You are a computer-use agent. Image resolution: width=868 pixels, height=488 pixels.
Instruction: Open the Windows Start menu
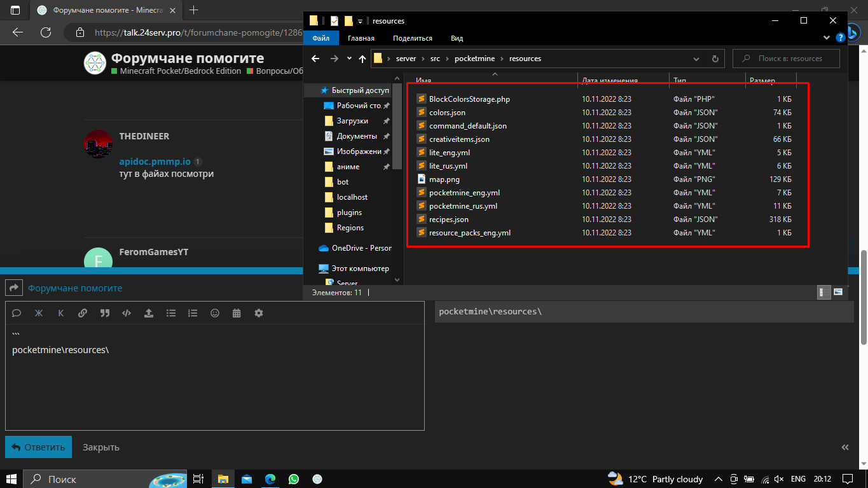(11, 479)
